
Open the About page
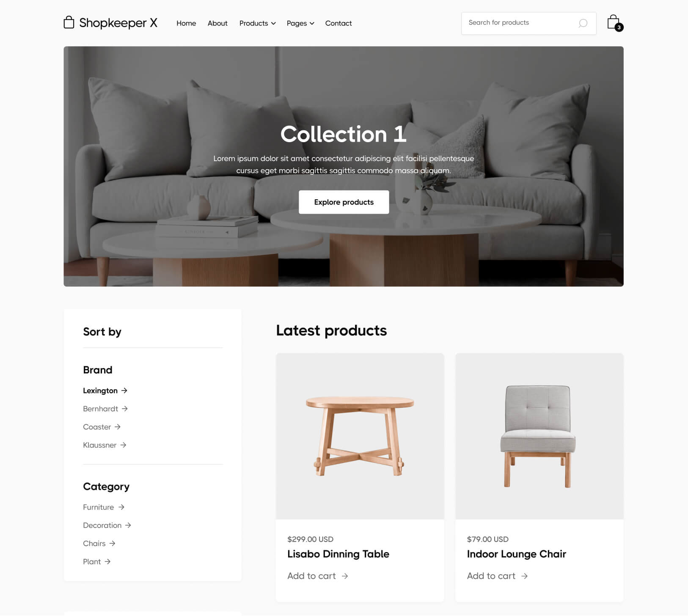(217, 23)
